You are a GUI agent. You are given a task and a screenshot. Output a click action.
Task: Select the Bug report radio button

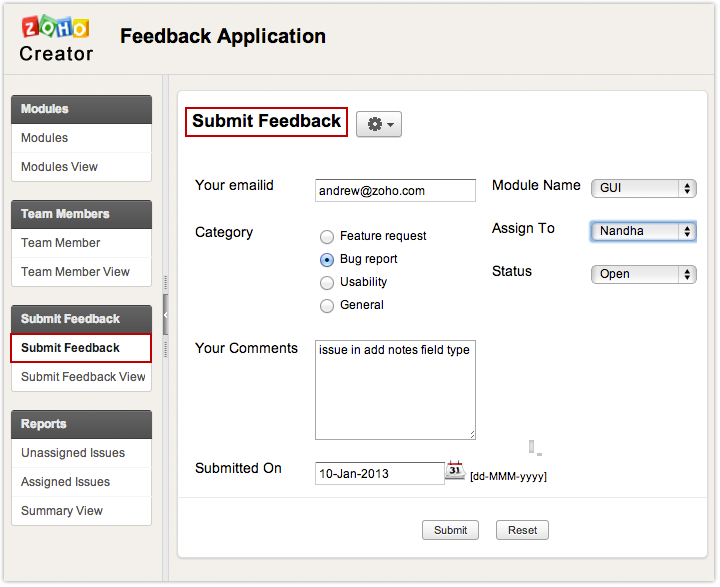click(327, 260)
